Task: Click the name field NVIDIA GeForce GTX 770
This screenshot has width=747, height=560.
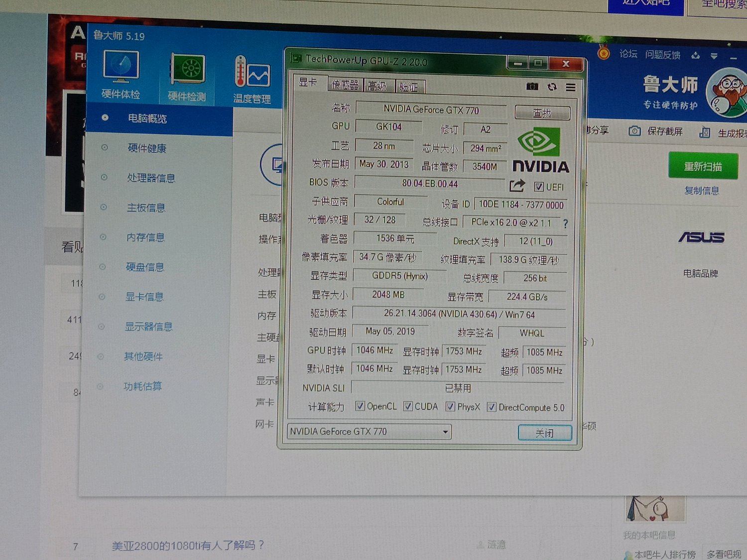Action: point(431,110)
